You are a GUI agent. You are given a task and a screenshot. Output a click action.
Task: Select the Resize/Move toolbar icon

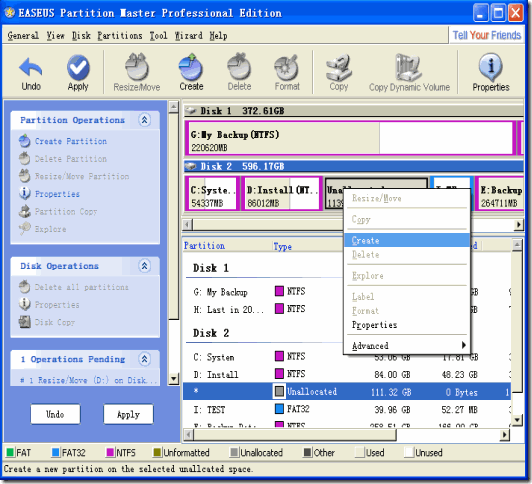point(136,67)
